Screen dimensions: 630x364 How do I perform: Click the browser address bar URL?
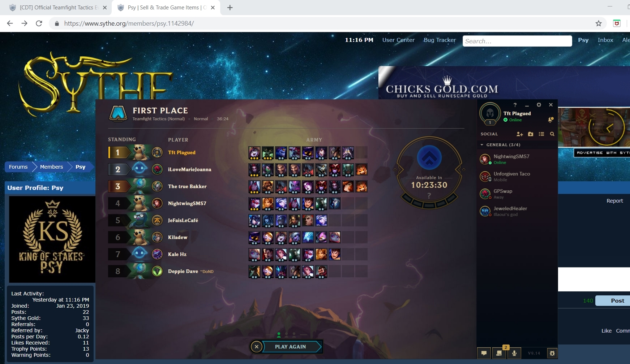coord(129,23)
